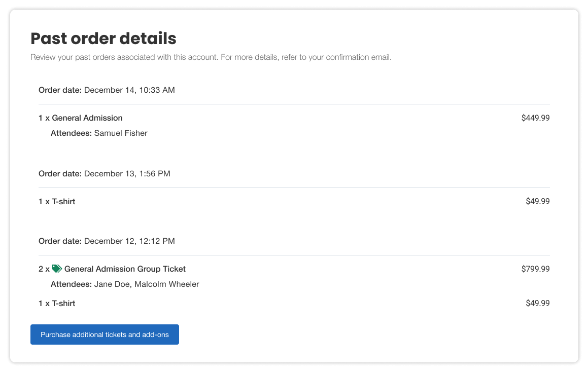This screenshot has width=588, height=372.
Task: Click the 2 x quantity before the tag icon
Action: pyautogui.click(x=44, y=269)
